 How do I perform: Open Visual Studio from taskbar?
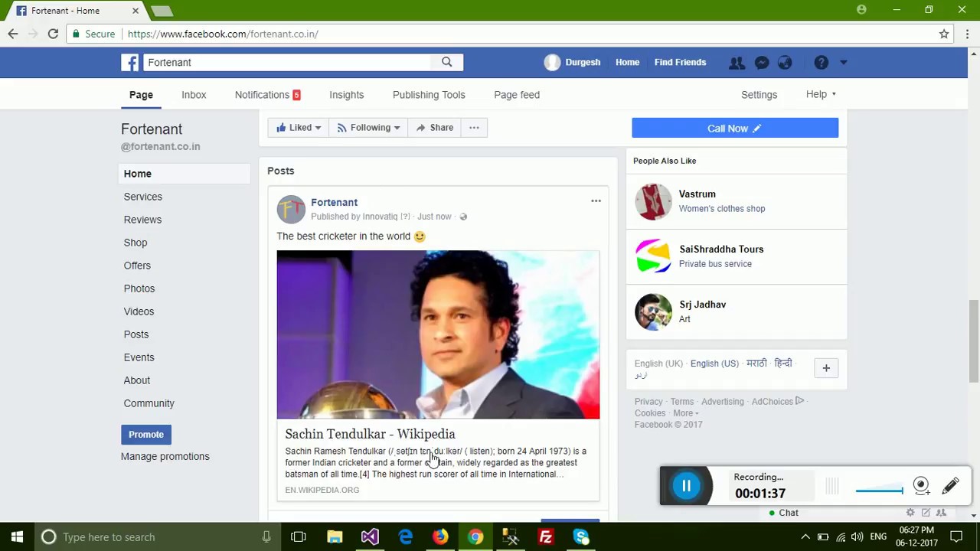[370, 537]
